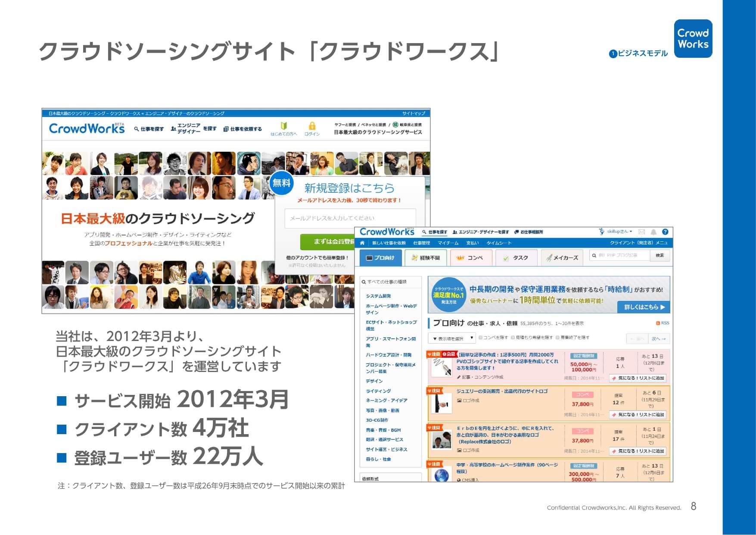The width and height of the screenshot is (756, 535).
Task: Open the gossip site article writing job listing
Action: coord(507,361)
